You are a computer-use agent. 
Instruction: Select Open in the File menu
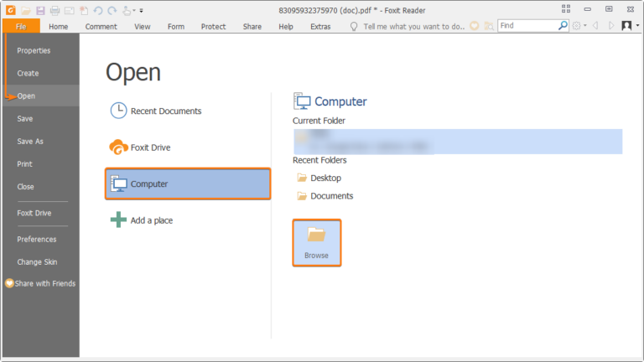coord(41,96)
